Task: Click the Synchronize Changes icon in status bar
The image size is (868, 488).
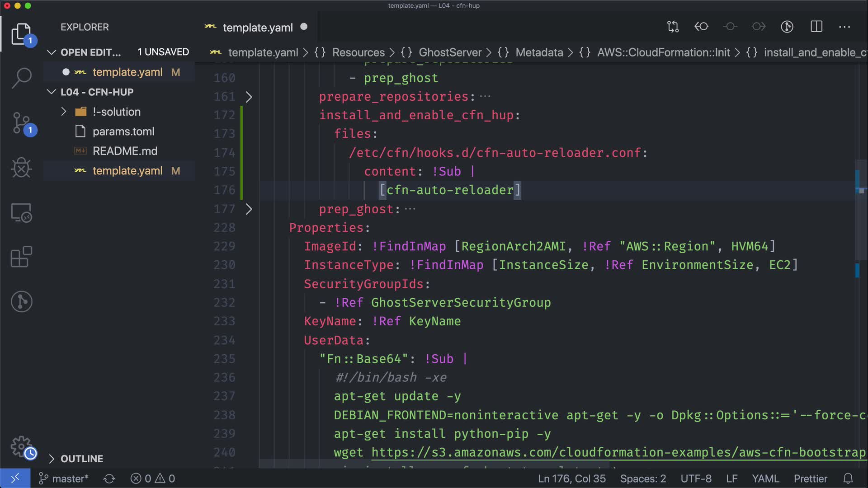Action: [109, 479]
